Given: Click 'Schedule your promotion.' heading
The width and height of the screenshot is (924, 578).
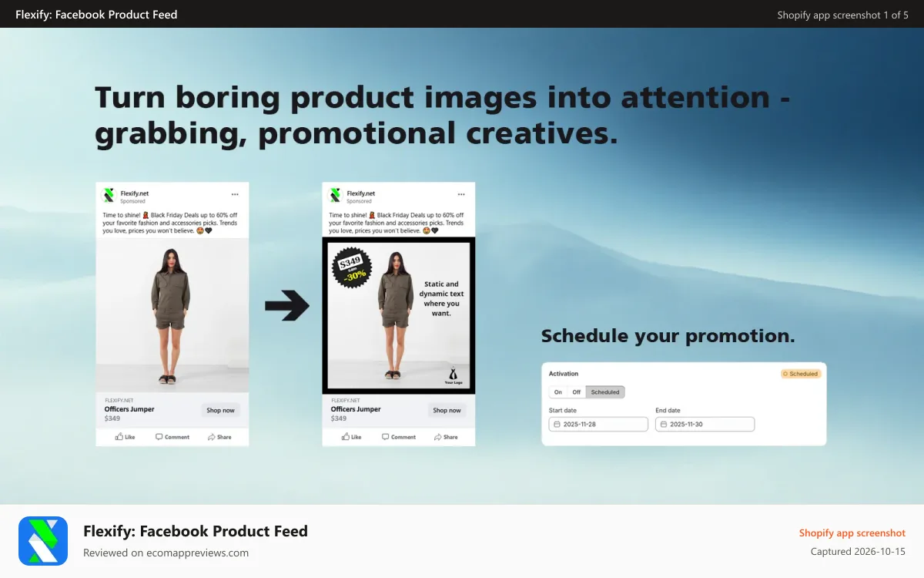Looking at the screenshot, I should 668,336.
